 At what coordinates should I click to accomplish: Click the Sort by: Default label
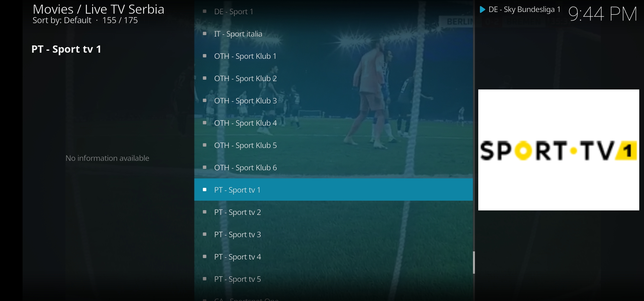[x=62, y=20]
